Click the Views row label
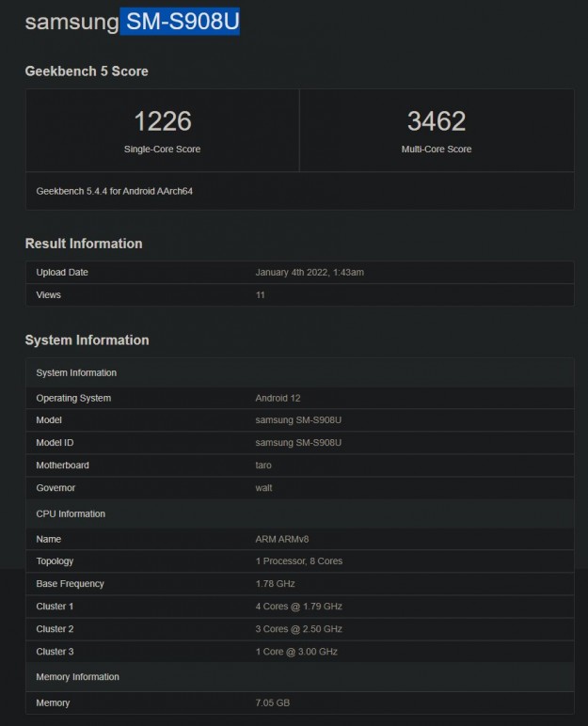 (x=49, y=295)
